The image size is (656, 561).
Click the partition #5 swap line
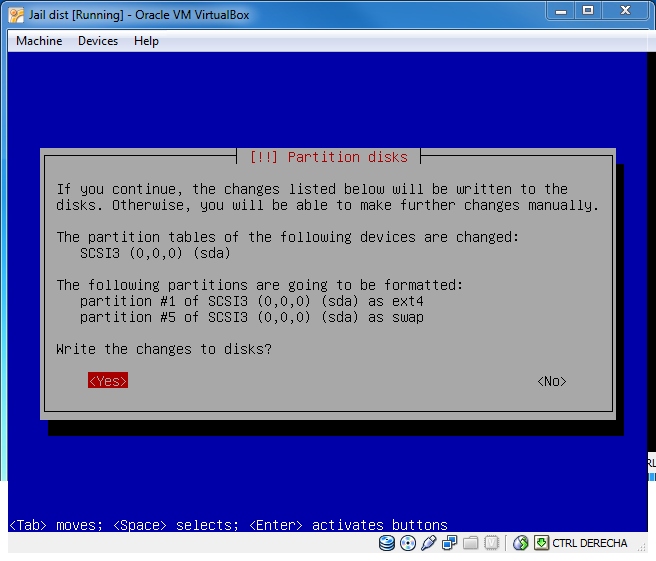251,317
